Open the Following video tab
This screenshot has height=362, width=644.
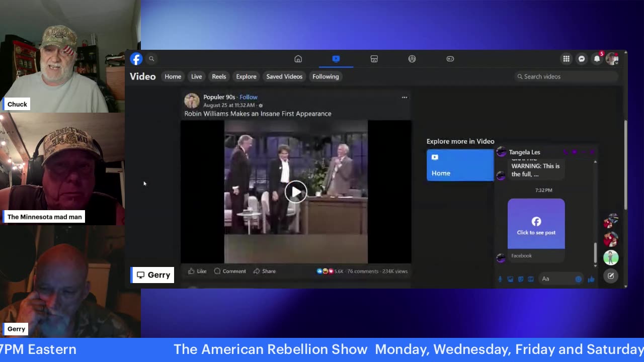coord(326,76)
